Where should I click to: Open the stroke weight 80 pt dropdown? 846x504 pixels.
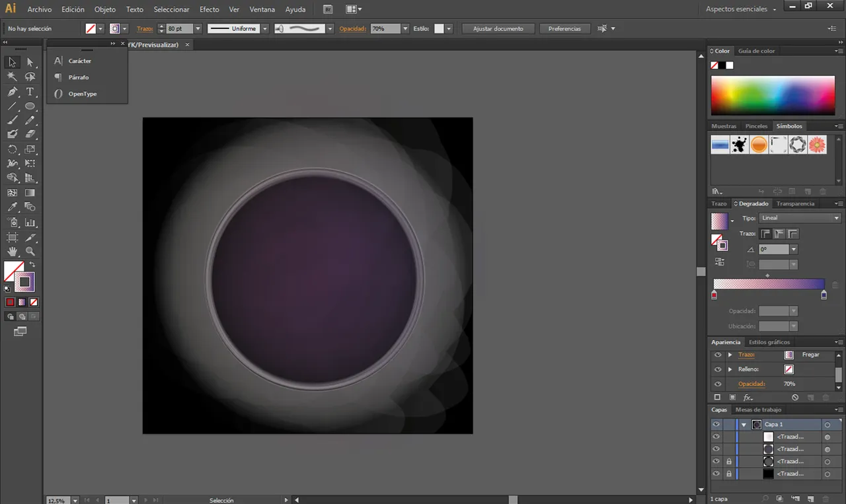click(198, 29)
